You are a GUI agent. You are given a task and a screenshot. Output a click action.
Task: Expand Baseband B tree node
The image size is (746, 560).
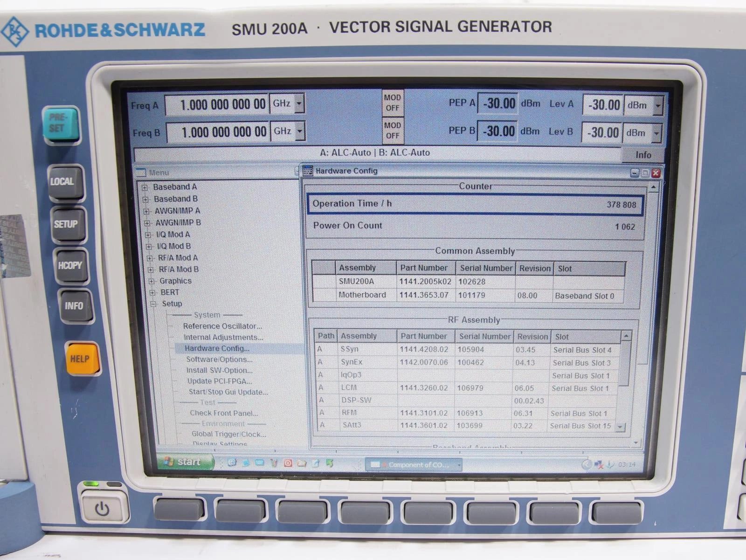[x=145, y=199]
